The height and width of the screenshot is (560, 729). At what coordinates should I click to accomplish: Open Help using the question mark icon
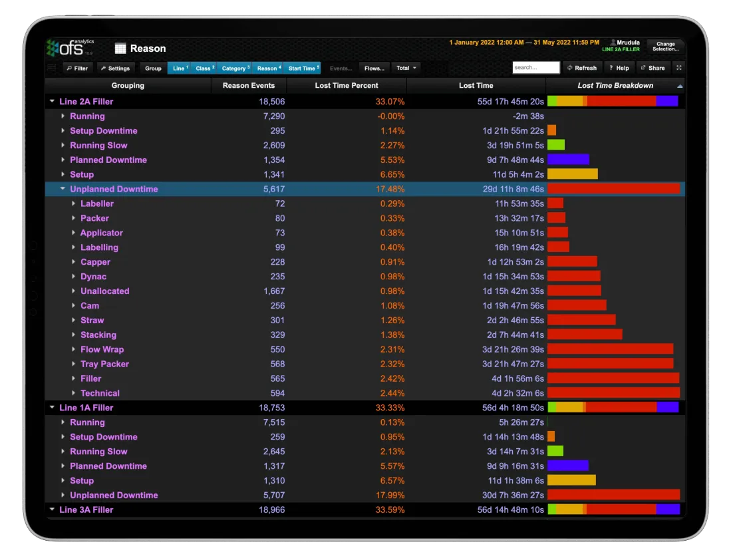coord(619,68)
